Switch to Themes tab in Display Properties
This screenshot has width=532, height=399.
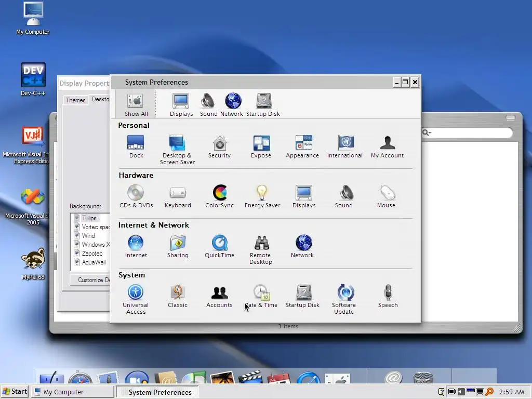click(76, 100)
